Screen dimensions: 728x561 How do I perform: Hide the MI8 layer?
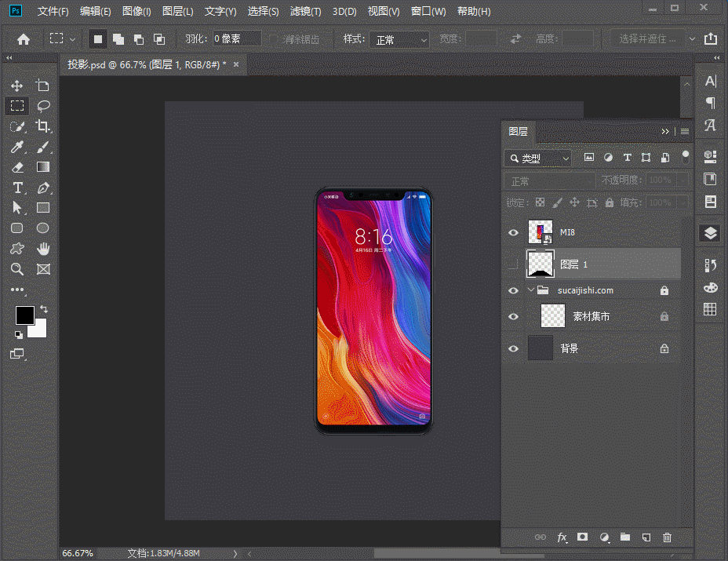coord(513,232)
